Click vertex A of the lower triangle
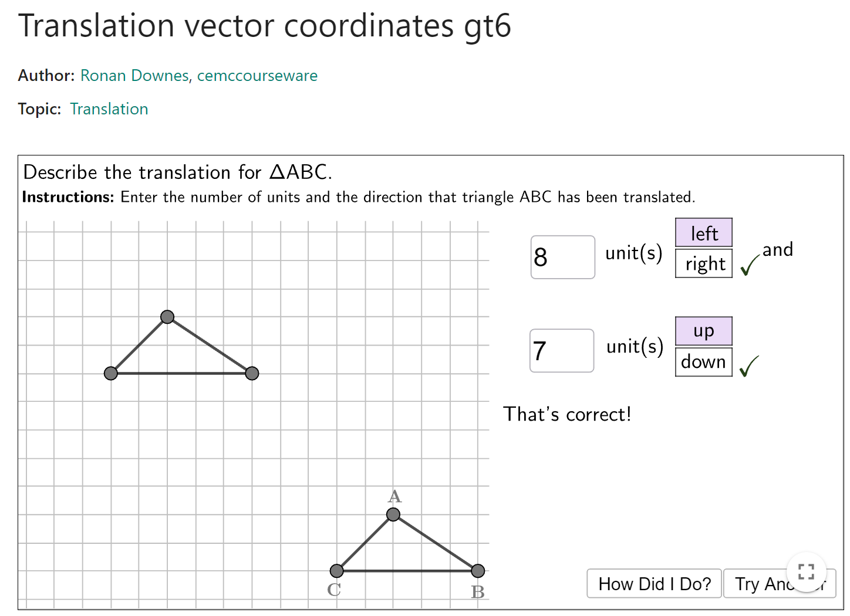 tap(393, 515)
